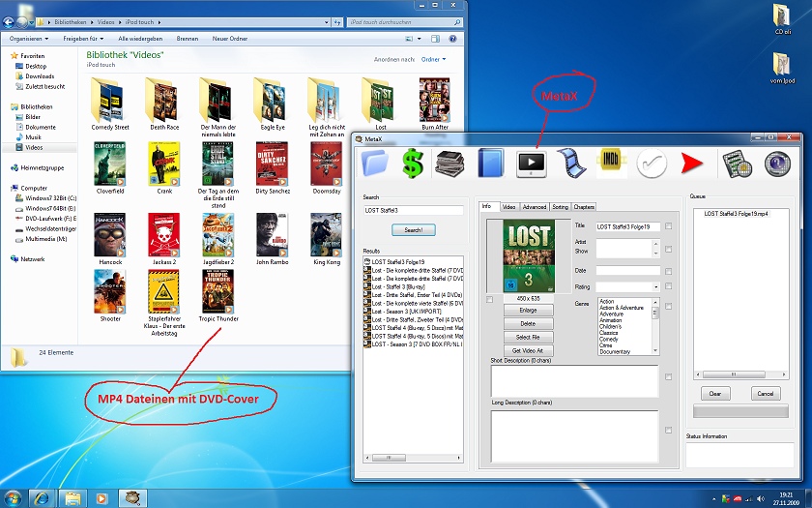Click the calculator chip icon in MetaX
Viewport: 812px width, 508px height.
tap(737, 164)
